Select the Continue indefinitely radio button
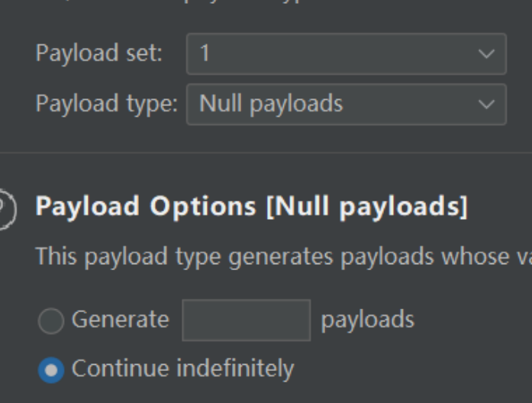Screen dimensions: 532x403 (51, 370)
